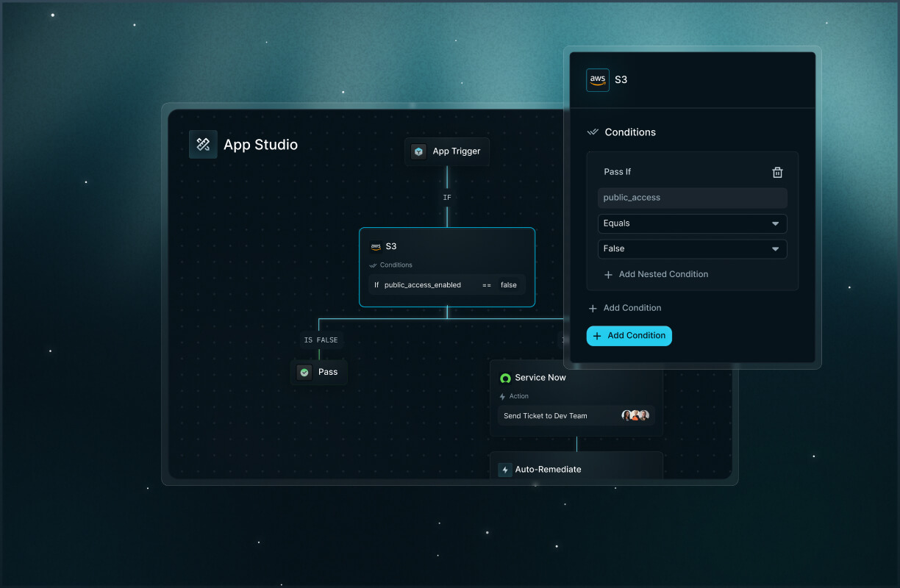Image resolution: width=900 pixels, height=588 pixels.
Task: Open the Equals comparison dropdown
Action: point(692,223)
